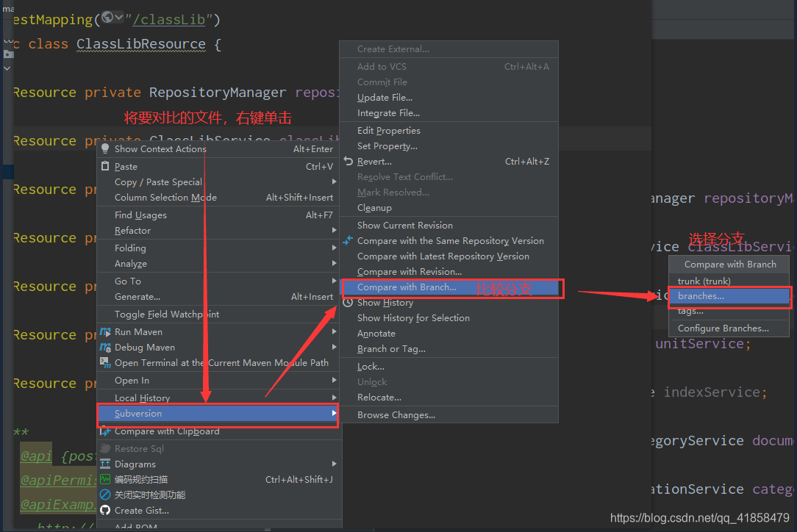The image size is (797, 532).
Task: Open Configure Branches...
Action: [729, 328]
